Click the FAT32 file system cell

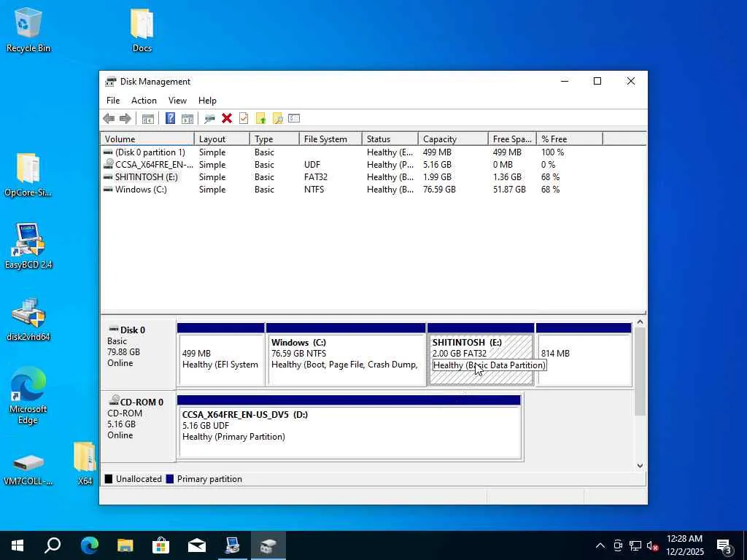coord(315,177)
